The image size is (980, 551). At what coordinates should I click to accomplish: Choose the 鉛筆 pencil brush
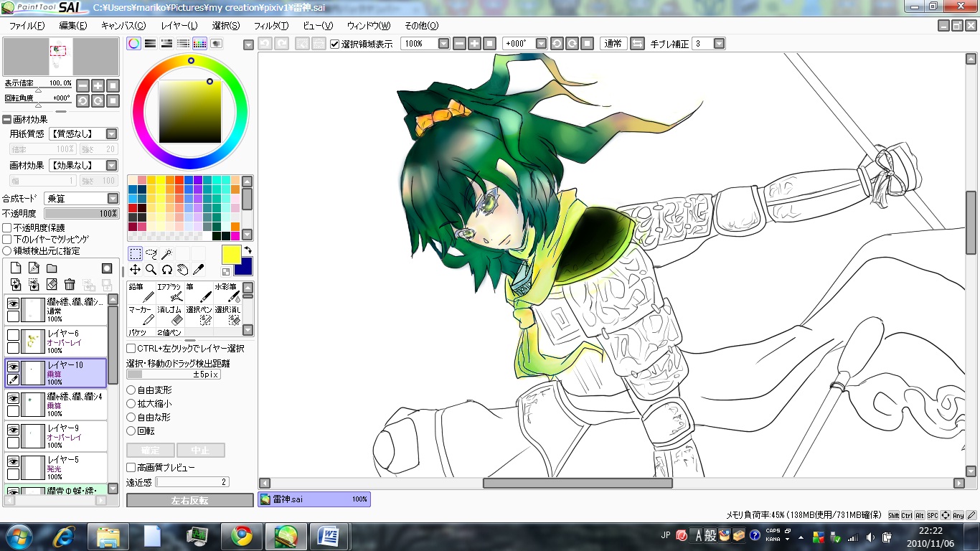[x=141, y=293]
